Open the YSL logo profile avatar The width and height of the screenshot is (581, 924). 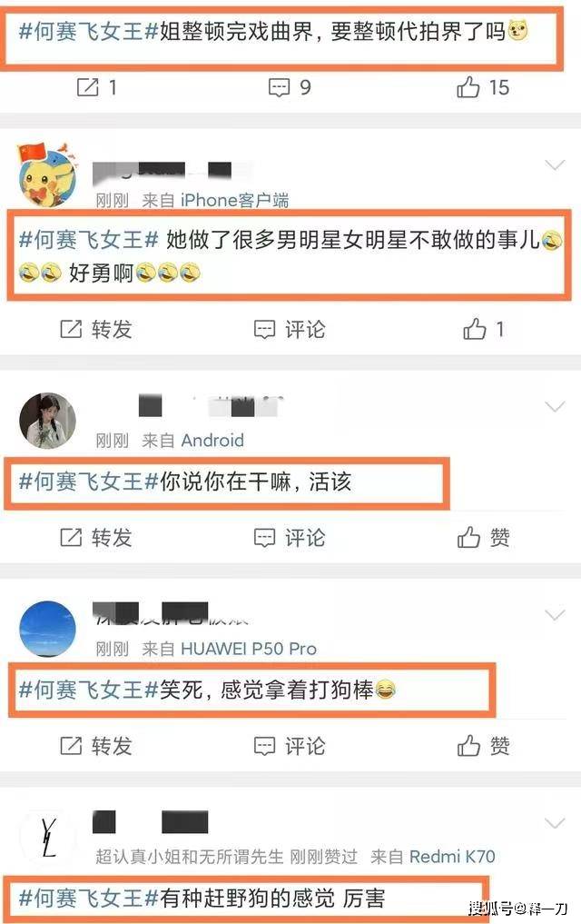coord(48,837)
